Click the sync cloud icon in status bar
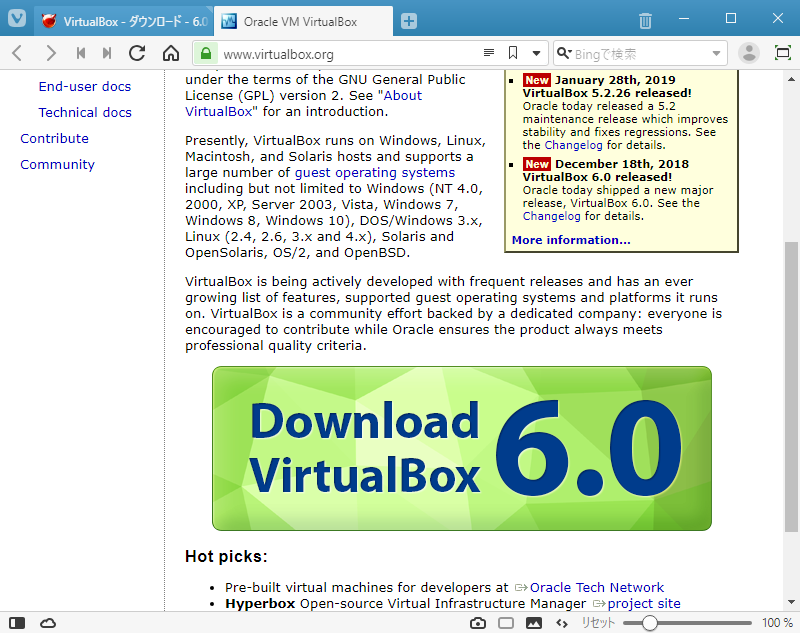Screen dimensions: 800x633 point(48,622)
